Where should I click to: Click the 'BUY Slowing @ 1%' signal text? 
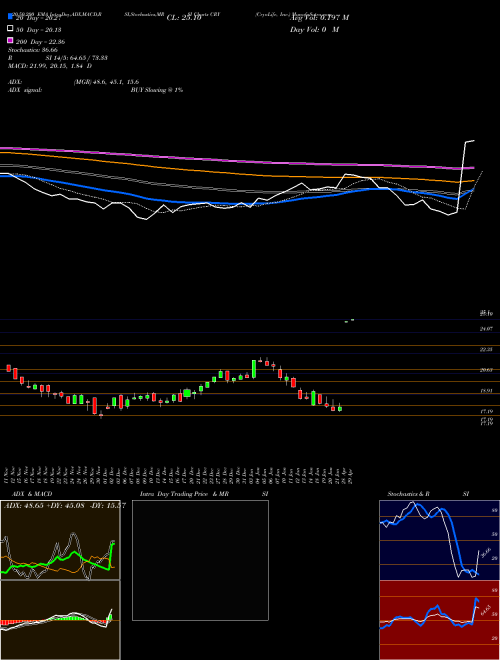[157, 90]
